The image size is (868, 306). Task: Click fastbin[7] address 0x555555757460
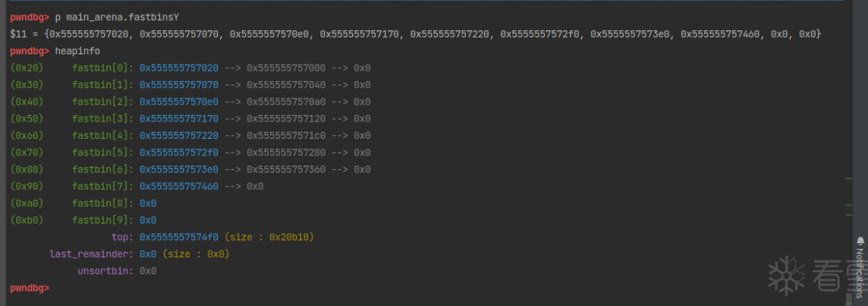[179, 187]
